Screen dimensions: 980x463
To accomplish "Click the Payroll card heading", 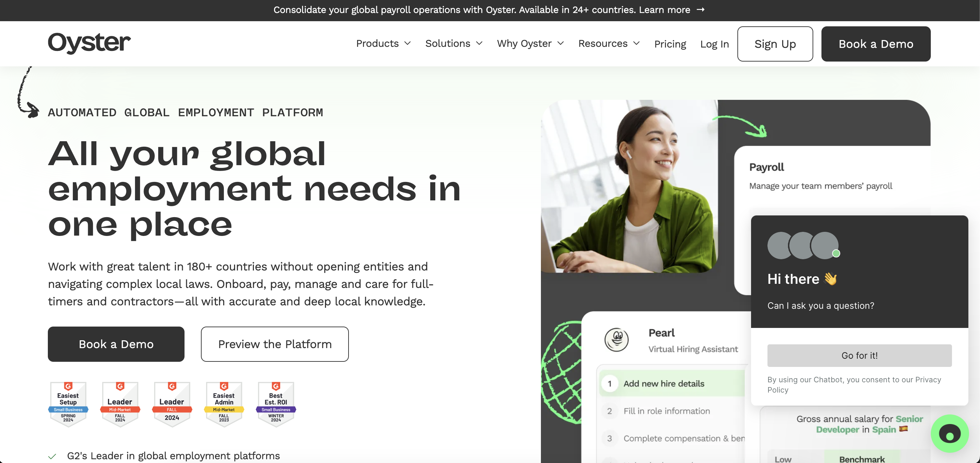I will coord(766,167).
